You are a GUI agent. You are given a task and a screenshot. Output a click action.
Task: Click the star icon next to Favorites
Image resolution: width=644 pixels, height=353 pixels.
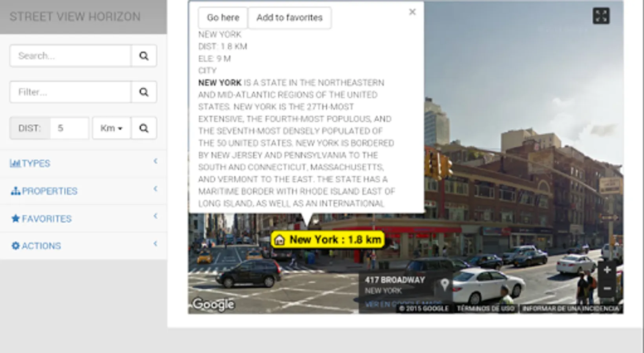pyautogui.click(x=16, y=218)
